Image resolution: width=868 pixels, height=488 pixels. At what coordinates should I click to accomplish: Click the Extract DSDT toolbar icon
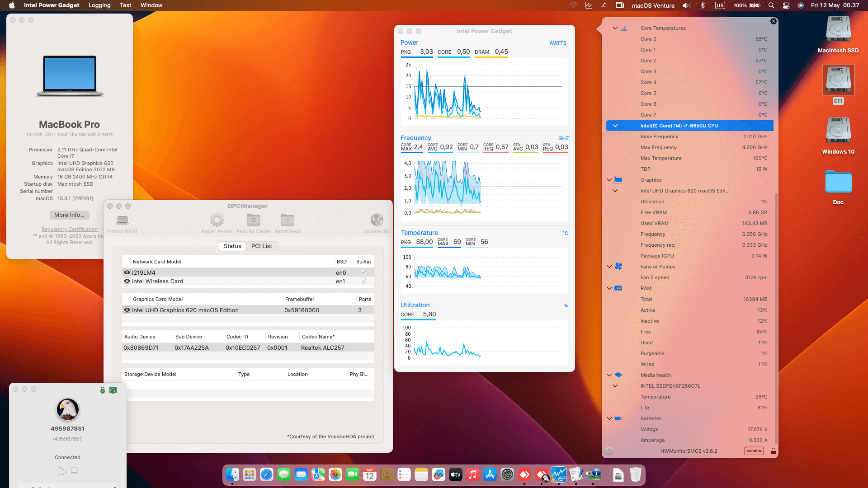point(122,220)
